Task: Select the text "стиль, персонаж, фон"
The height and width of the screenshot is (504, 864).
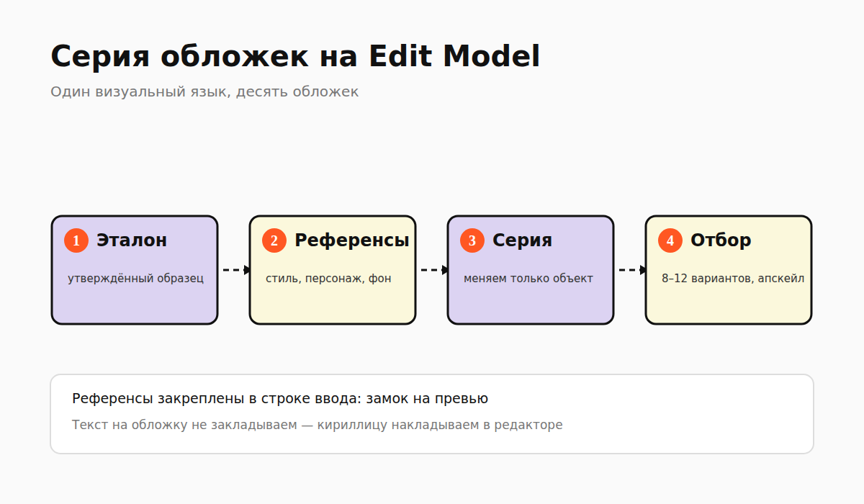Action: 328,279
